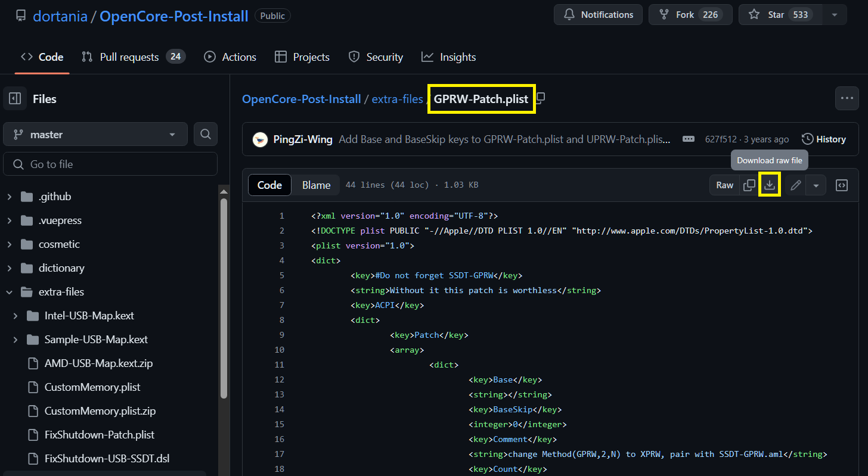Copy raw file contents icon
This screenshot has height=476, width=868.
(x=749, y=185)
